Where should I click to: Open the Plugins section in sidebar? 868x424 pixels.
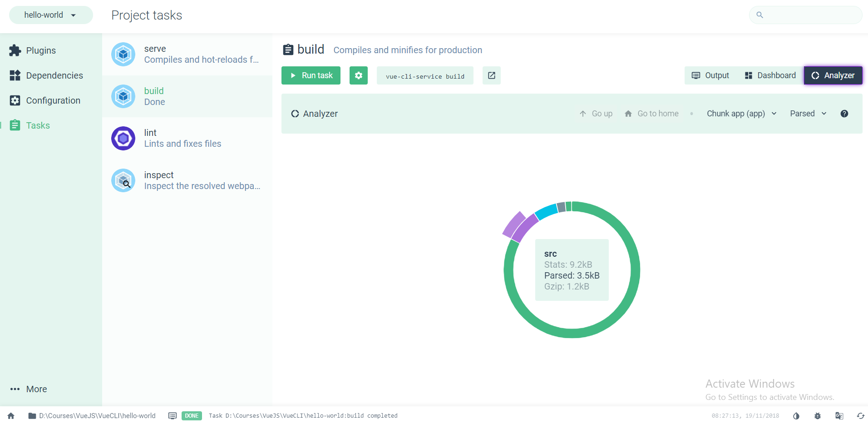[41, 50]
